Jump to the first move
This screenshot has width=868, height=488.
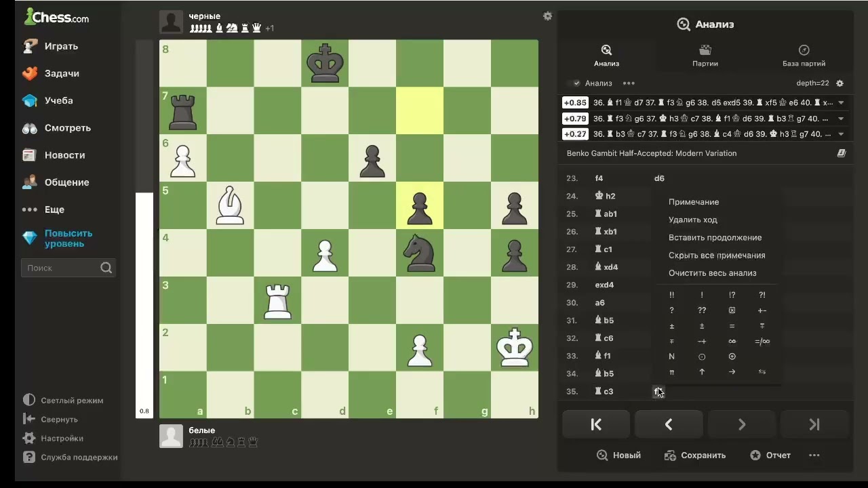[596, 424]
